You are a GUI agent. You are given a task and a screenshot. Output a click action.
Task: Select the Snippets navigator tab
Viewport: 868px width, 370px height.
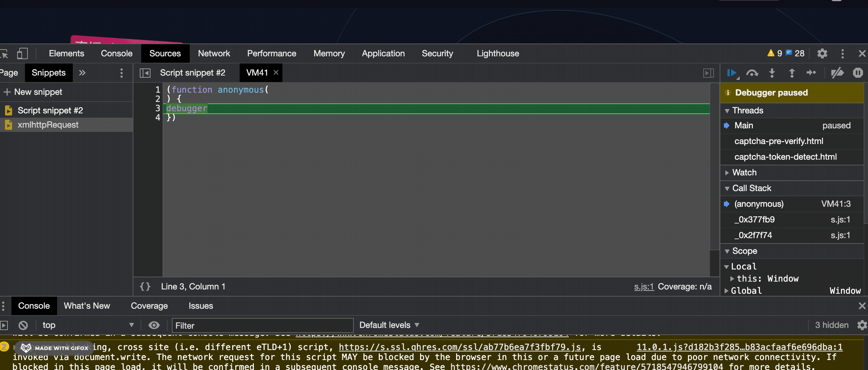[x=48, y=73]
